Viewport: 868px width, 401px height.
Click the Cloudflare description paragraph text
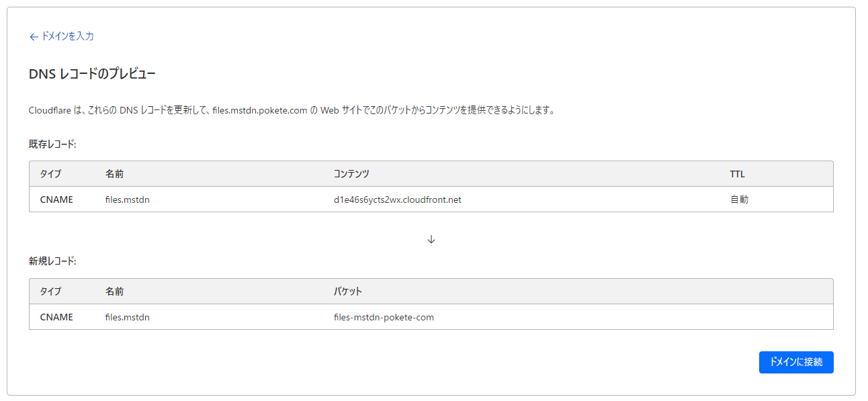click(292, 110)
